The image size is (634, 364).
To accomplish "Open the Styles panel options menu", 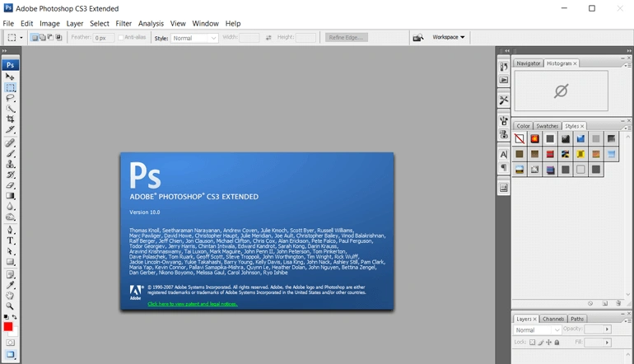I will coord(627,128).
